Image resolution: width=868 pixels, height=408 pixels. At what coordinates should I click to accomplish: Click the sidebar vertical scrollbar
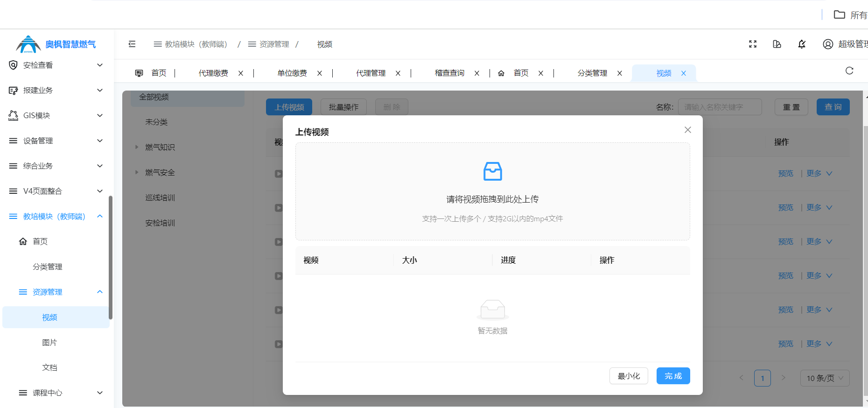111,258
